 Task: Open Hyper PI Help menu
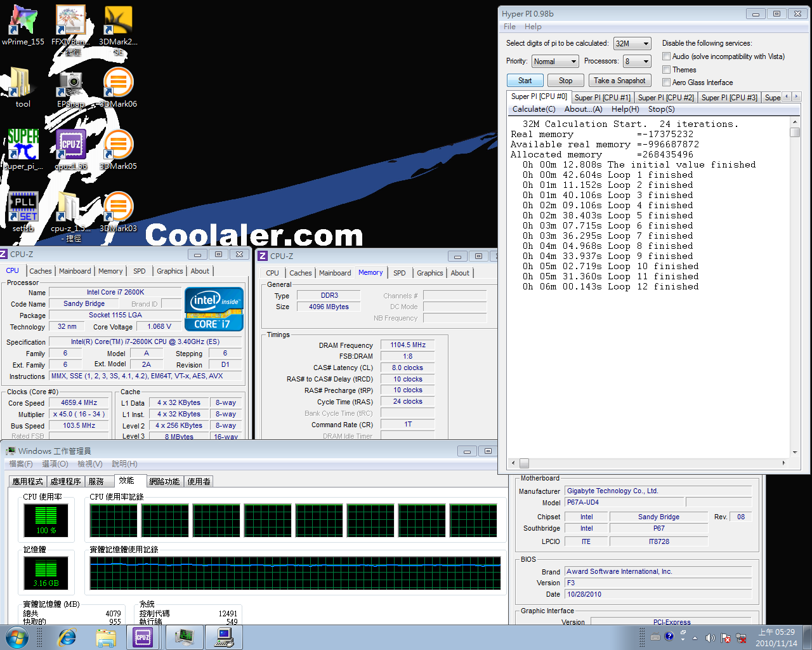point(533,27)
